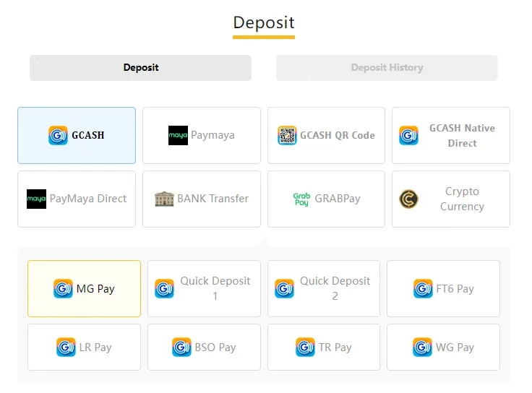Switch to the Deposit History tab
The image size is (532, 393).
pos(387,68)
